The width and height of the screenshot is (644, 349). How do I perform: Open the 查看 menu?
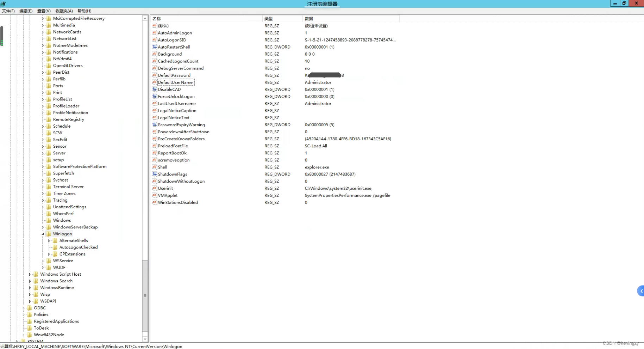44,11
